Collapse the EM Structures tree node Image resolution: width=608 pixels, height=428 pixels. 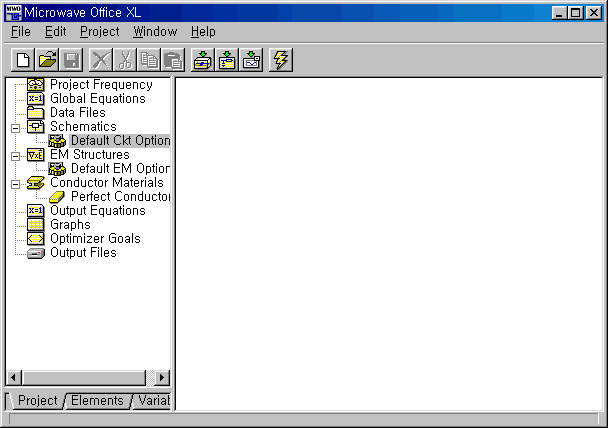16,156
